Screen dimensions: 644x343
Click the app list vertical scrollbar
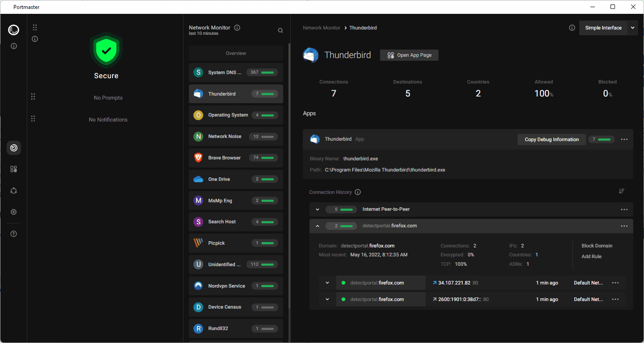pyautogui.click(x=289, y=176)
